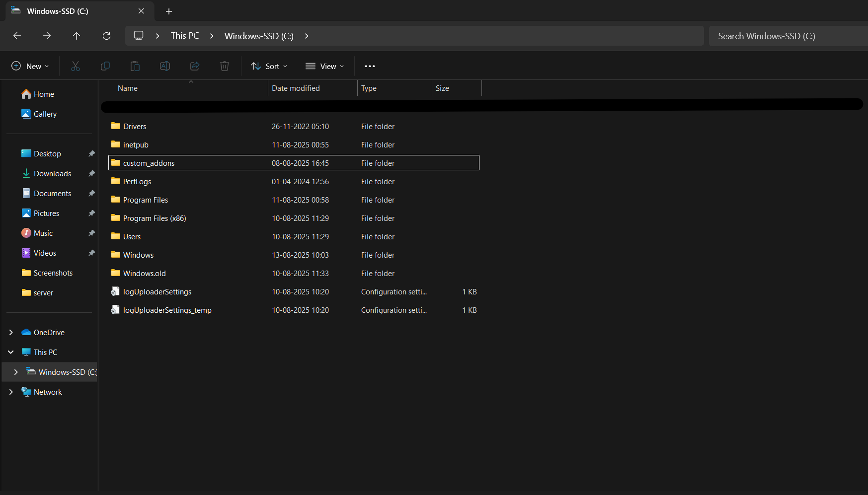868x495 pixels.
Task: Go back to previous folder
Action: point(17,36)
